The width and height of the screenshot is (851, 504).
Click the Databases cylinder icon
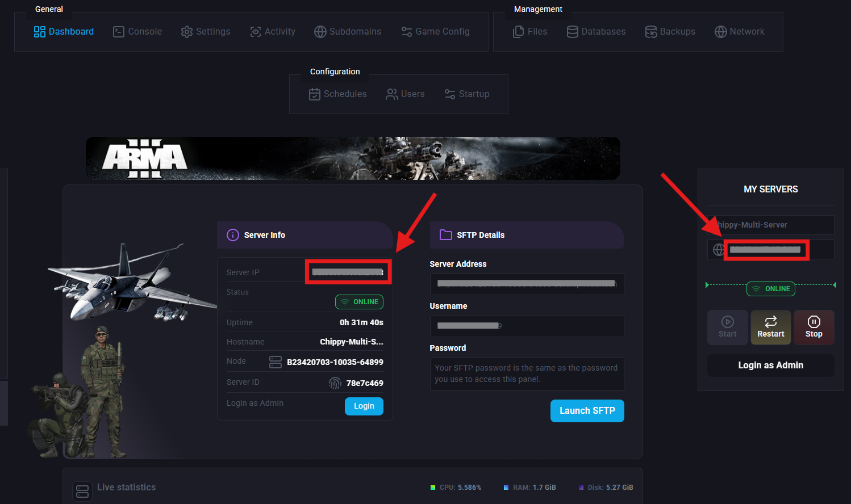point(573,32)
